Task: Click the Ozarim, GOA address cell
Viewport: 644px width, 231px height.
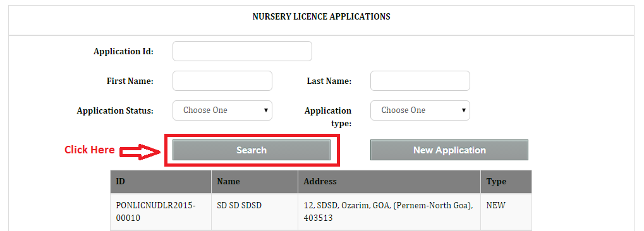Action: (x=388, y=211)
